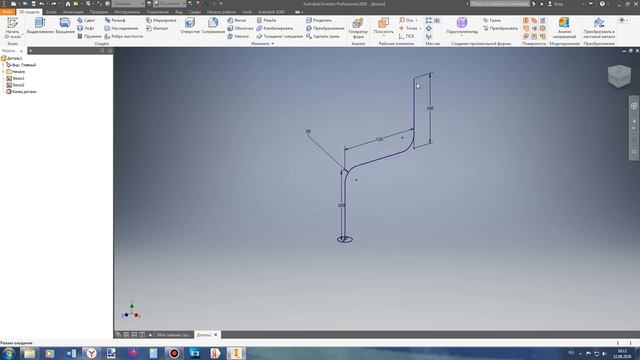Screen dimensions: 640x360
Task: Click the Наследование (Derive) command
Action: tap(121, 28)
